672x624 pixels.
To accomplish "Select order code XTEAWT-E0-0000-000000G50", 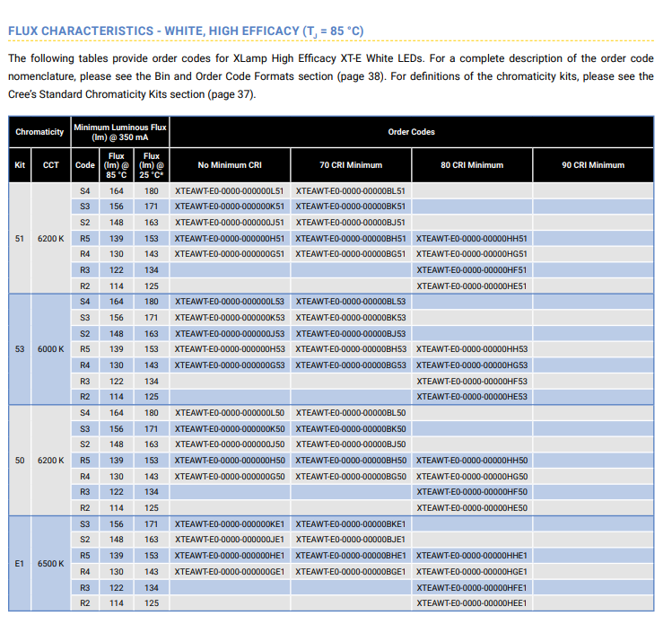I will point(230,477).
